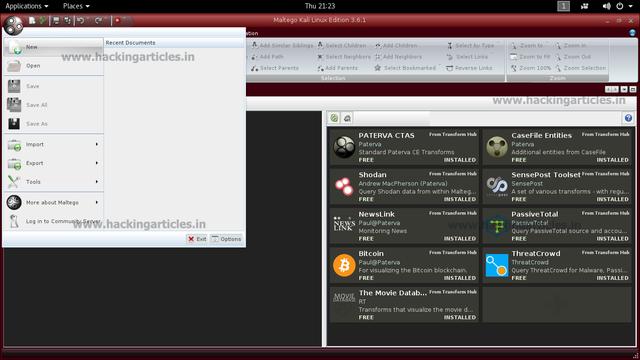Click the redo arrow in quick toolbar

98,20
